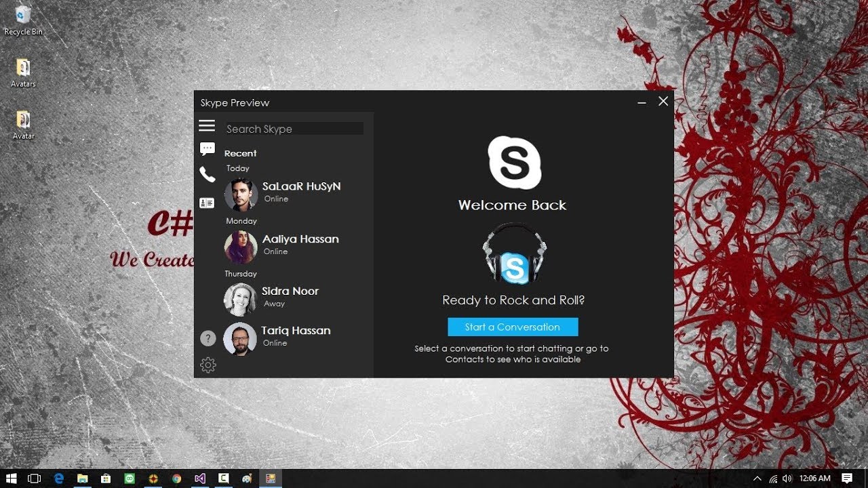Open the Action Center notifications icon
Screen dimensions: 868x488
[x=847, y=479]
